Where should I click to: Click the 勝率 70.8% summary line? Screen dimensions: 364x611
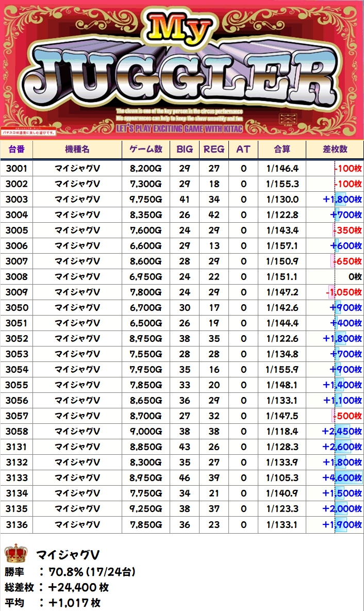tap(70, 571)
